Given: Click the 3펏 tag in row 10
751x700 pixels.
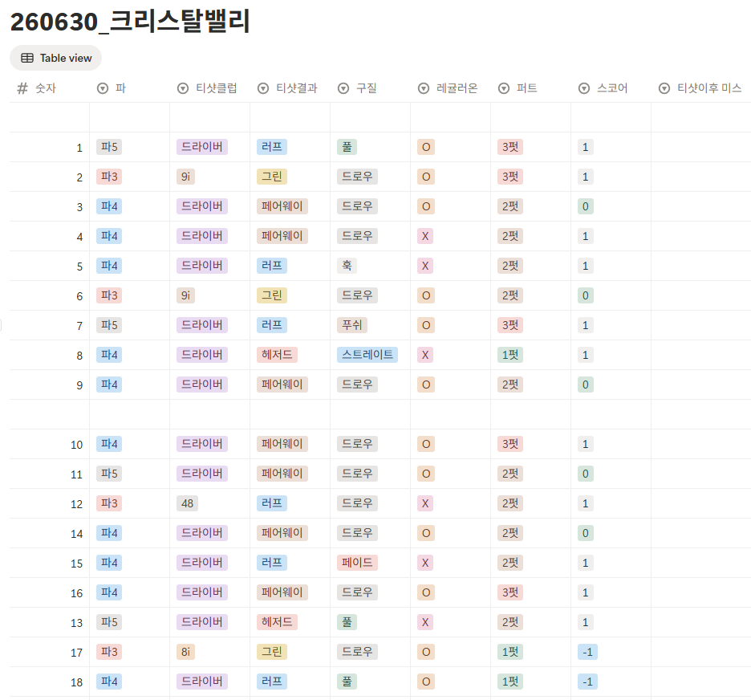Looking at the screenshot, I should pyautogui.click(x=510, y=444).
